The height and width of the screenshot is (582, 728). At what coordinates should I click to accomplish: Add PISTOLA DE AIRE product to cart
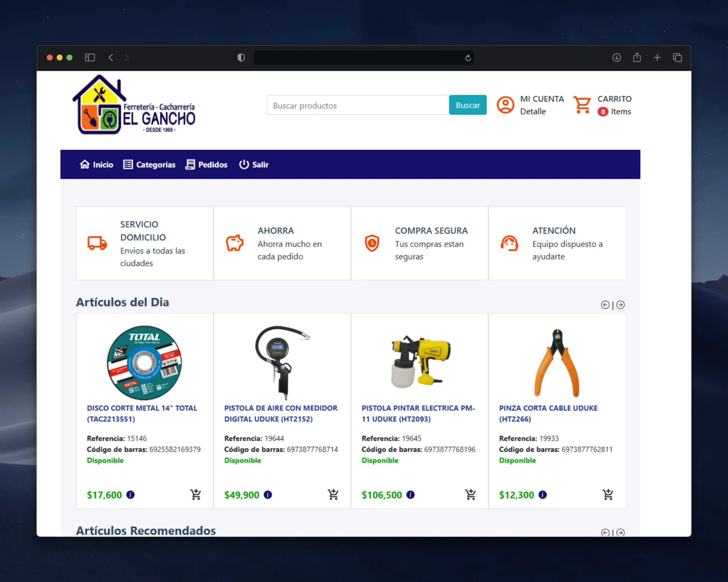[333, 494]
